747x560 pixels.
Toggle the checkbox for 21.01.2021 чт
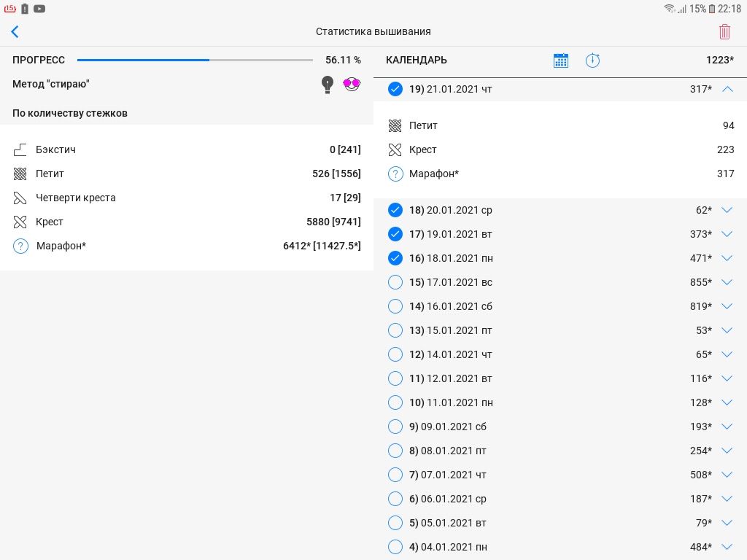[395, 89]
